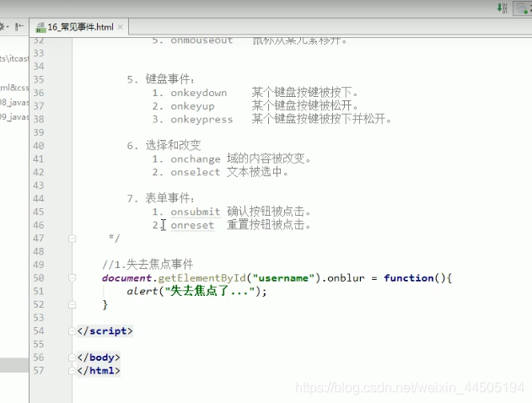Click onkeyup text on line 37

click(x=192, y=106)
